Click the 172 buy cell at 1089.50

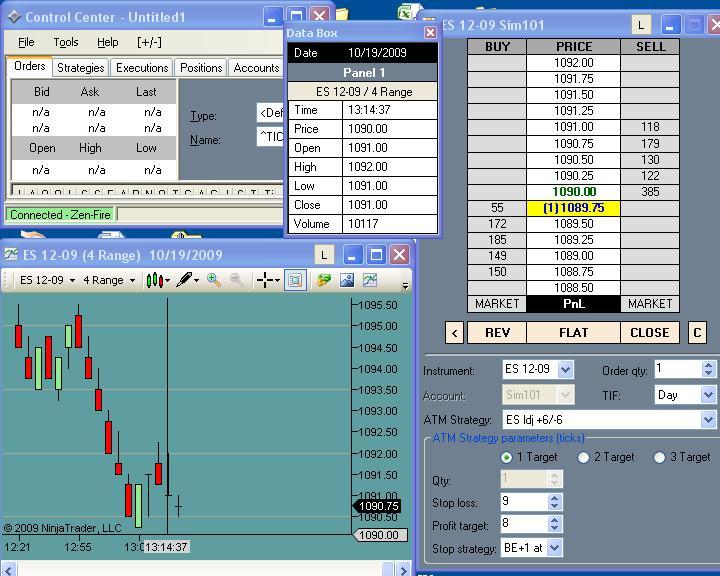point(497,224)
